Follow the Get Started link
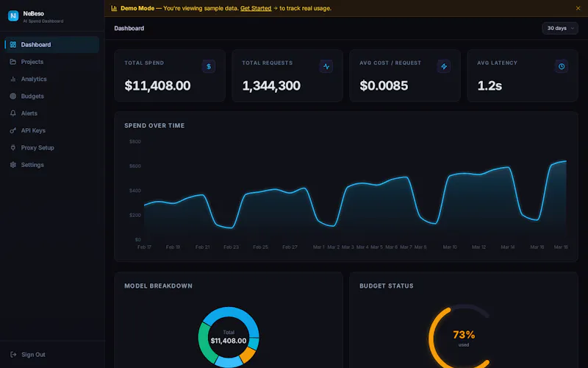The image size is (588, 368). click(256, 8)
